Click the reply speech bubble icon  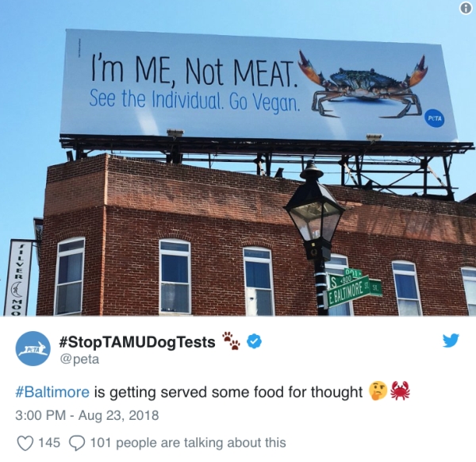pyautogui.click(x=78, y=443)
